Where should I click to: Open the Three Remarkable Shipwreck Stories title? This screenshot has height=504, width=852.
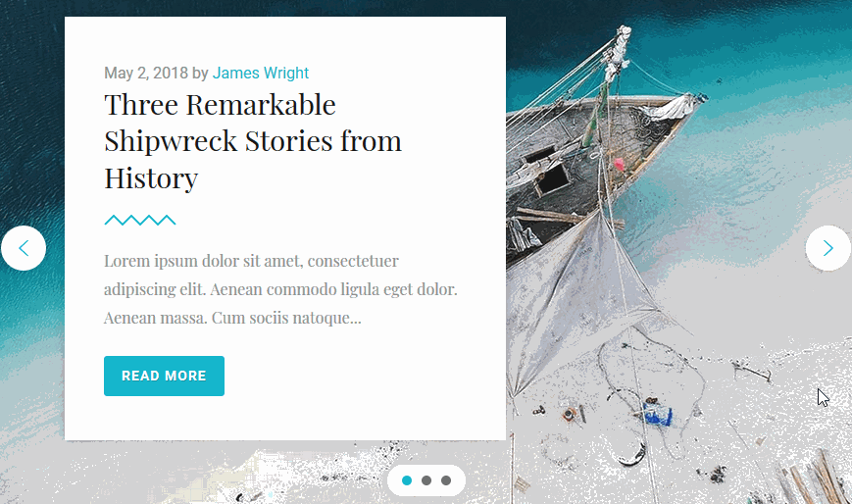tap(253, 141)
